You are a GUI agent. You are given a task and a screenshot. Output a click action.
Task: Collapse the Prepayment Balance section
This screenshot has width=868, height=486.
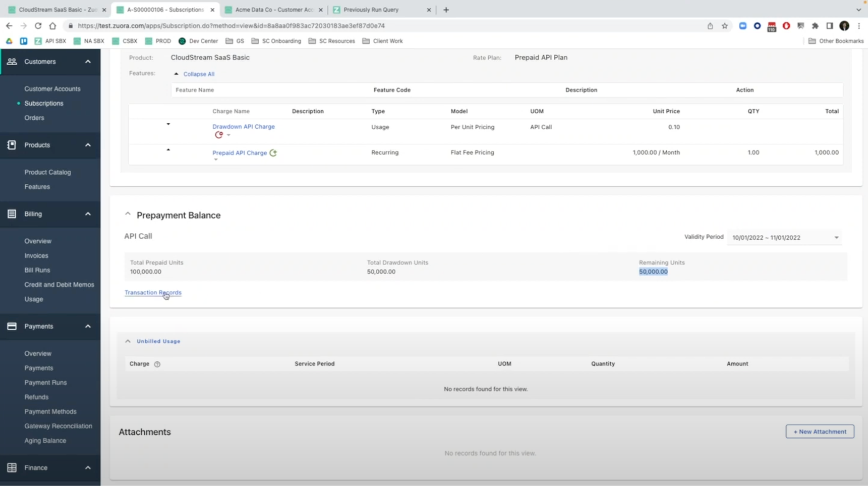pos(128,213)
